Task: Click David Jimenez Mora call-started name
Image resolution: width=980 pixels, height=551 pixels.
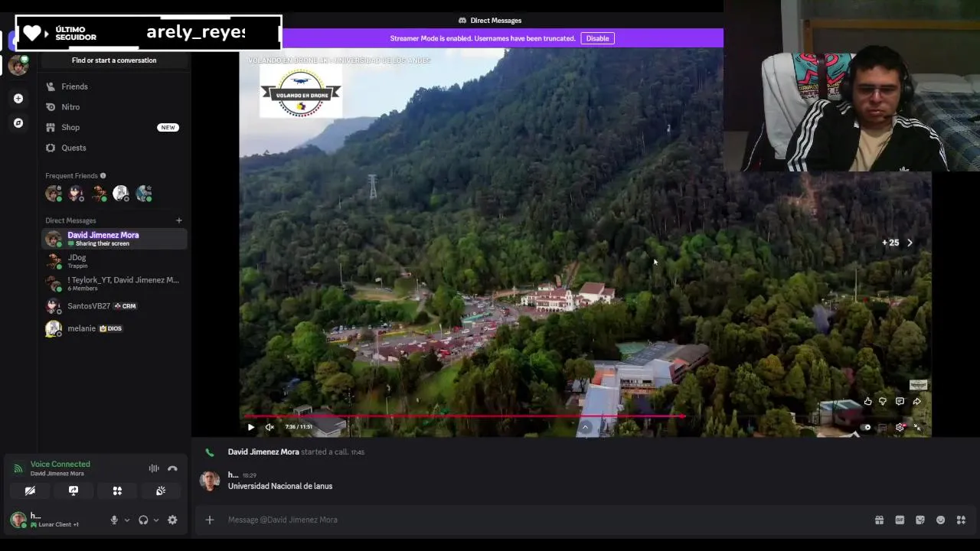Action: (x=263, y=452)
